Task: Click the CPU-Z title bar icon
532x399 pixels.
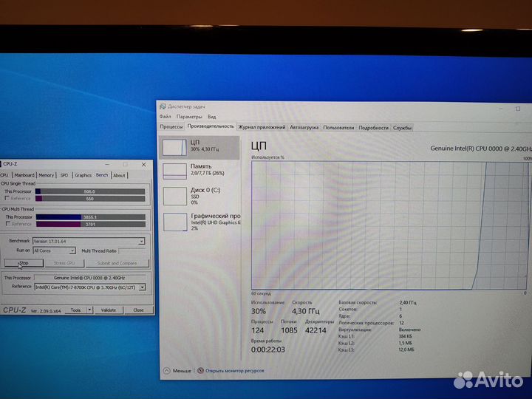Action: [x=2, y=164]
